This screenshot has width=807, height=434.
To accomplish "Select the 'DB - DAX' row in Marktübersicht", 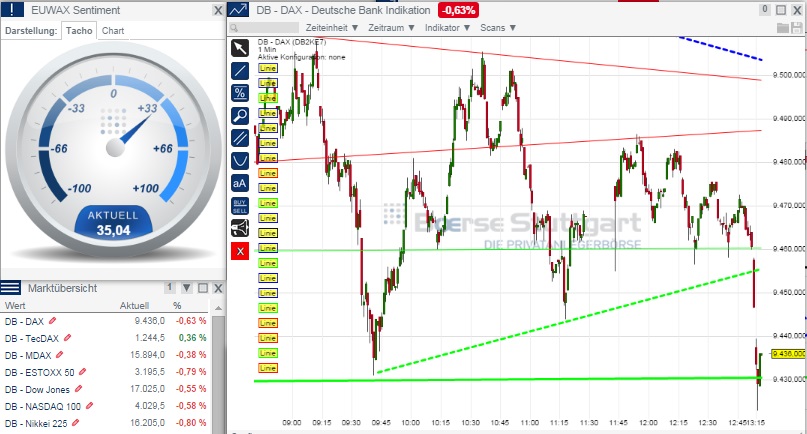I will (106, 321).
